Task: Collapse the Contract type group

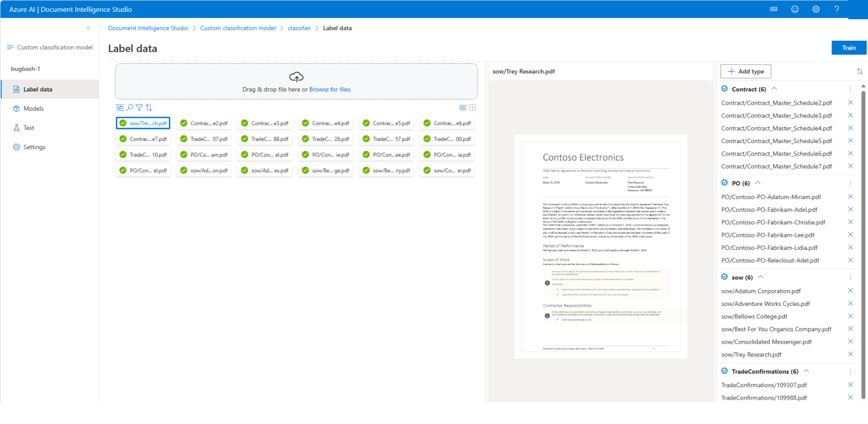Action: 774,89
